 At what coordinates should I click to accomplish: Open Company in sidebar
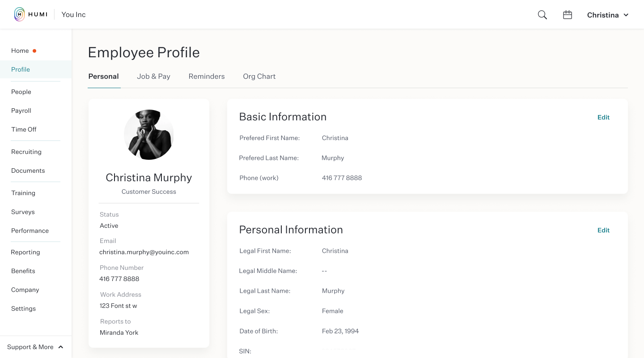pos(25,290)
